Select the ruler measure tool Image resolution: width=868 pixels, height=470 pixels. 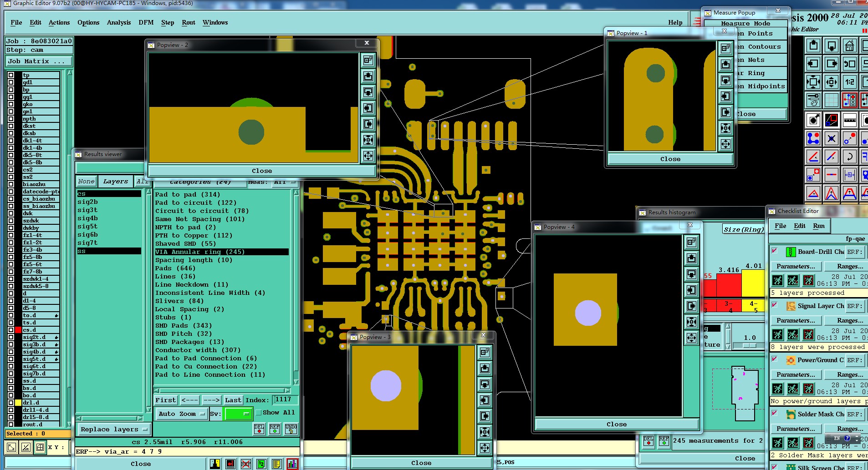(x=850, y=120)
